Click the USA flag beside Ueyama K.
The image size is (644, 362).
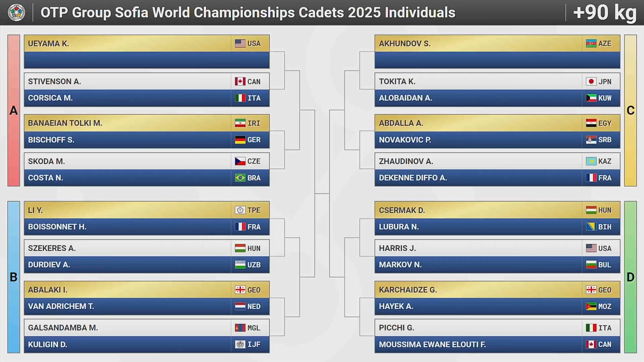point(240,44)
